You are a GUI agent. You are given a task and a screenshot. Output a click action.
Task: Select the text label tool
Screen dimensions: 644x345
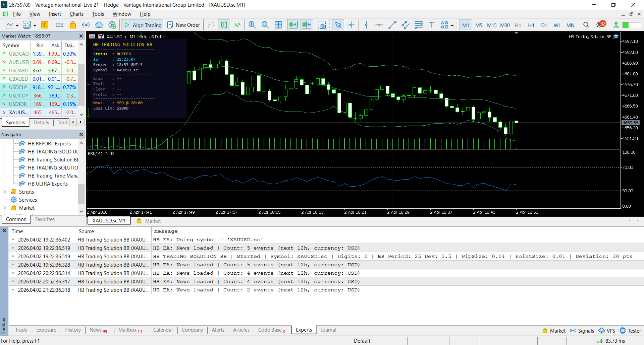[432, 25]
